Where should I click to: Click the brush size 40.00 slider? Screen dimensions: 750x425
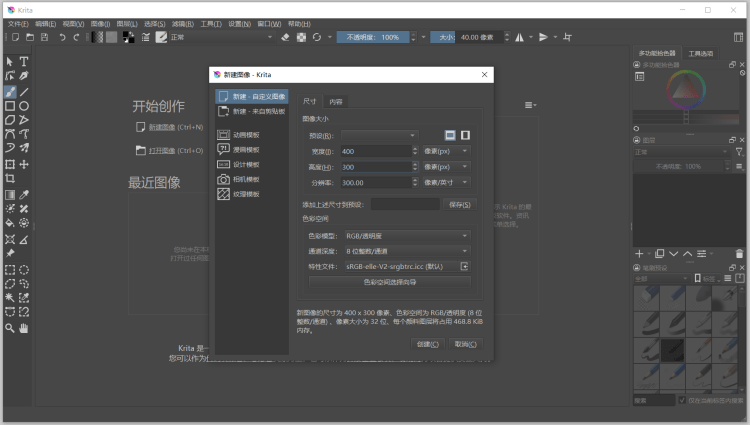coord(467,37)
